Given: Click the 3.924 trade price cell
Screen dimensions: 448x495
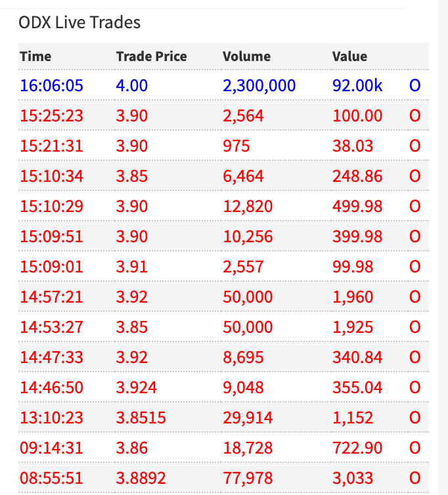Looking at the screenshot, I should [x=136, y=387].
